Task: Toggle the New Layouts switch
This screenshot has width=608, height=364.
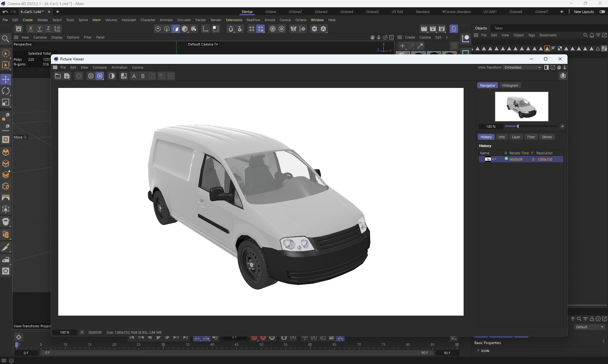Action: coord(602,12)
